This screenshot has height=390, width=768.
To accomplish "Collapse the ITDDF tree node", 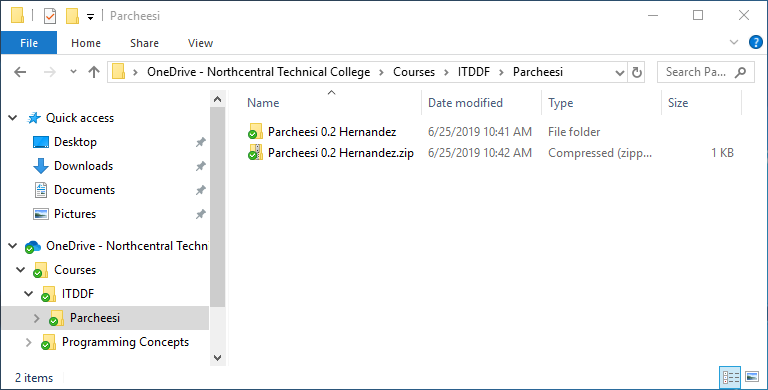I will point(29,293).
